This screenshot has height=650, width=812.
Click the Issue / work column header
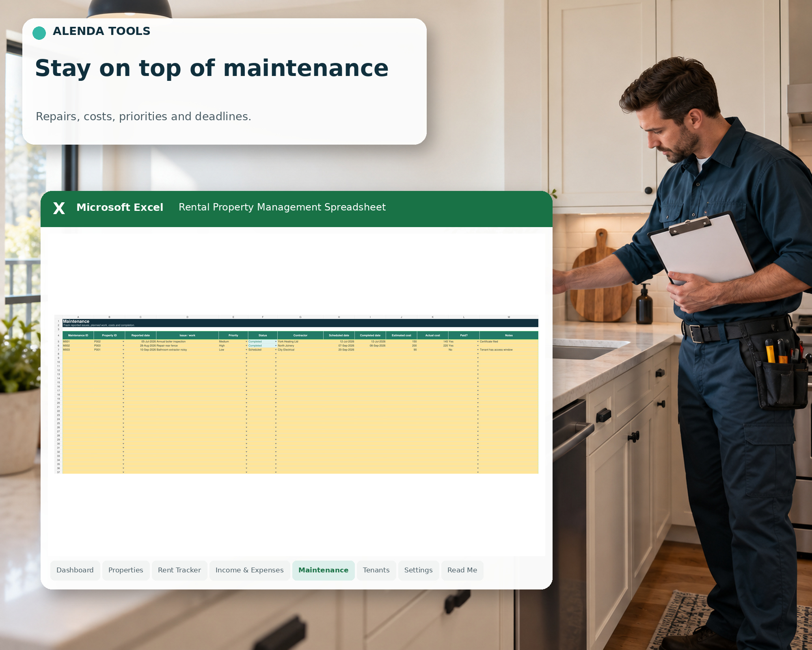click(187, 336)
